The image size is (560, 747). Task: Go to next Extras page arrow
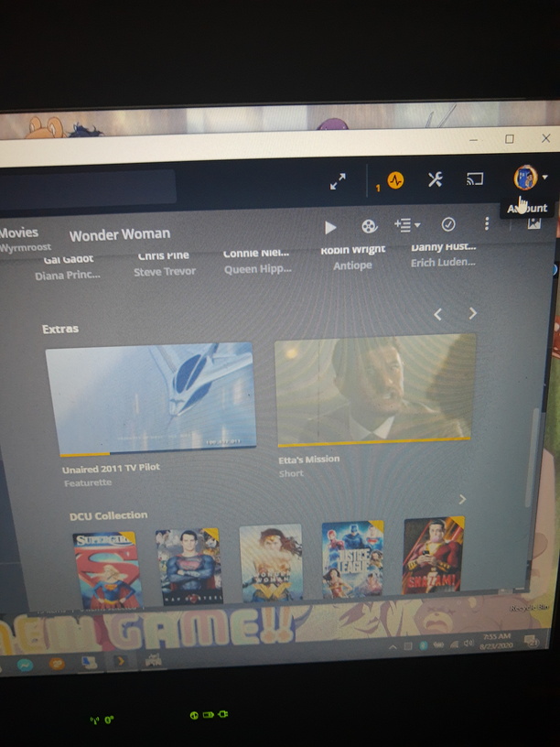click(472, 313)
